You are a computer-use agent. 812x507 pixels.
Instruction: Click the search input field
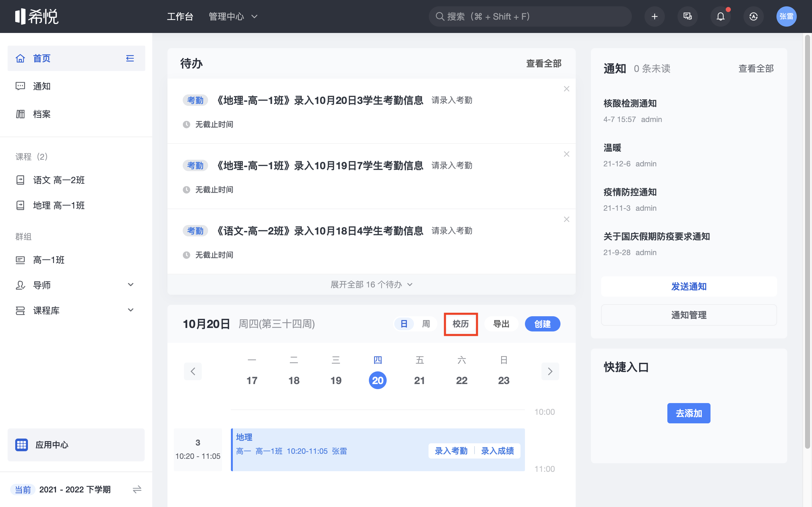(x=530, y=16)
